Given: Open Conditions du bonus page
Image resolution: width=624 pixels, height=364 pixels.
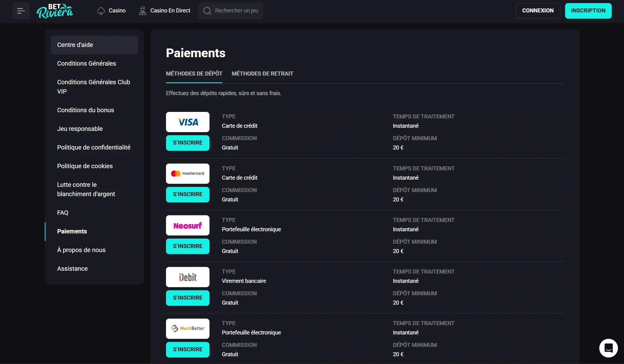Looking at the screenshot, I should tap(86, 110).
